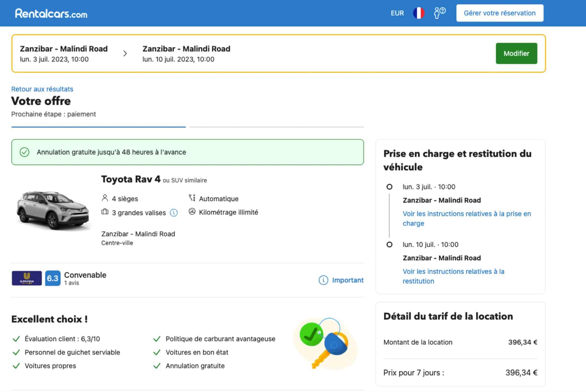Click checkmark beside Voitures en bon état

[x=157, y=352]
